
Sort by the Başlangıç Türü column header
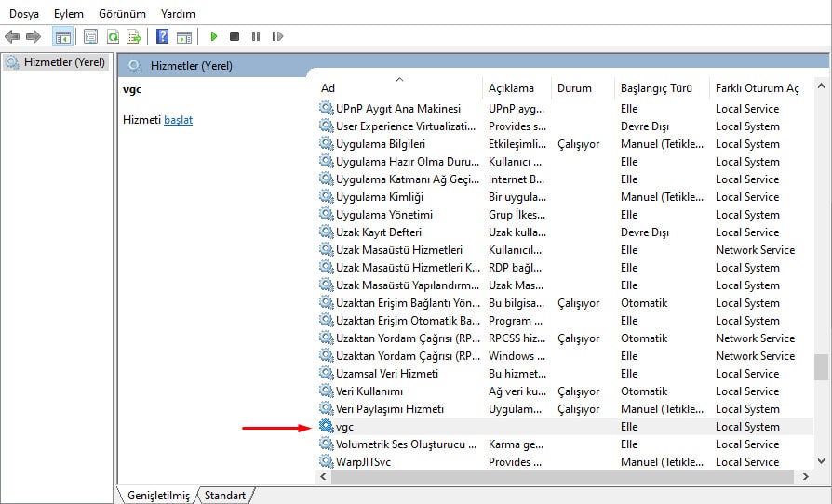pyautogui.click(x=656, y=88)
